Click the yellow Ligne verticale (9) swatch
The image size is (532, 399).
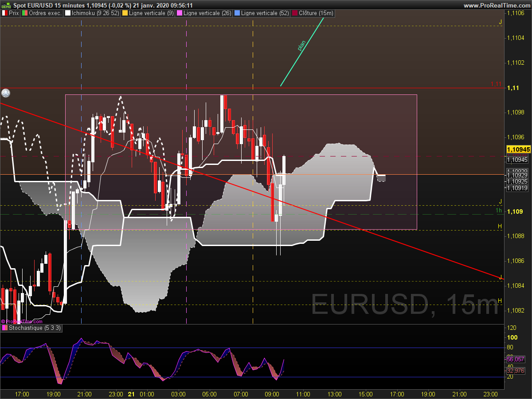point(125,13)
